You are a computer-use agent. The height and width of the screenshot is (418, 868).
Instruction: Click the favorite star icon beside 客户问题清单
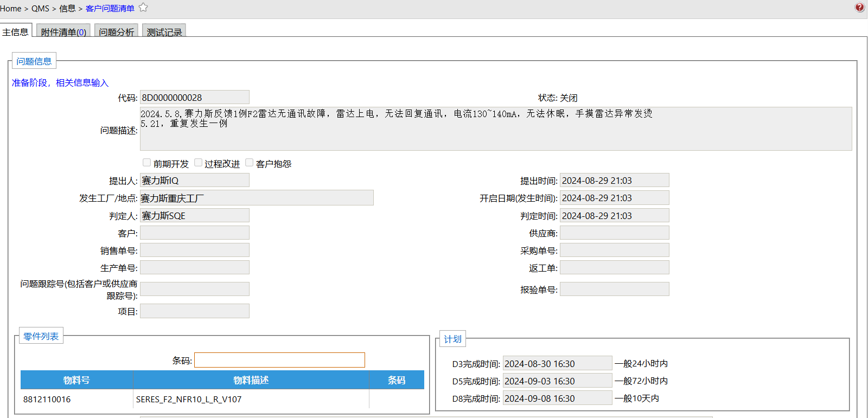click(143, 8)
